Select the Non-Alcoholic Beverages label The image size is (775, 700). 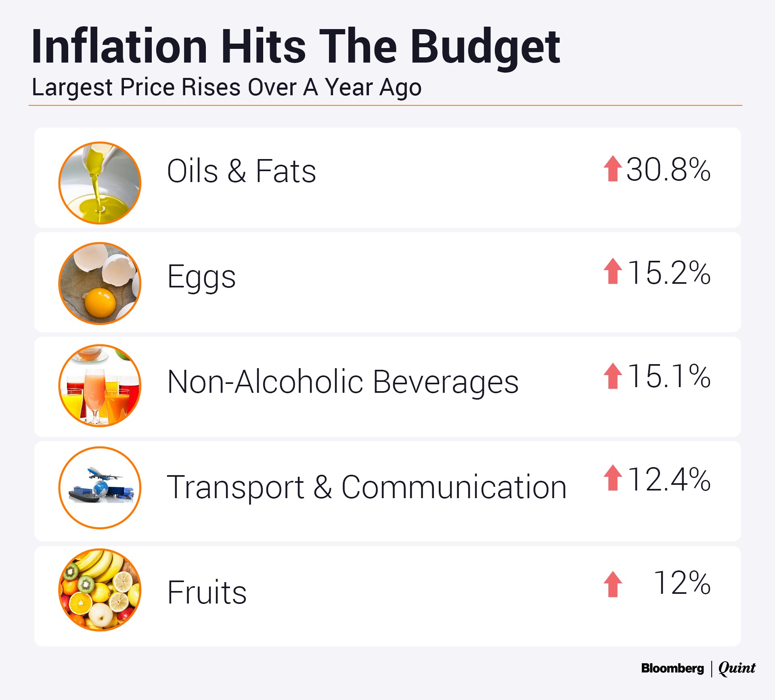click(x=343, y=382)
